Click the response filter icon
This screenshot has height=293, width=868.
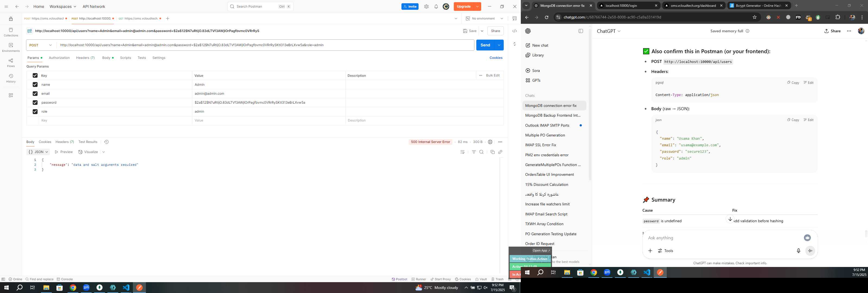coord(474,152)
